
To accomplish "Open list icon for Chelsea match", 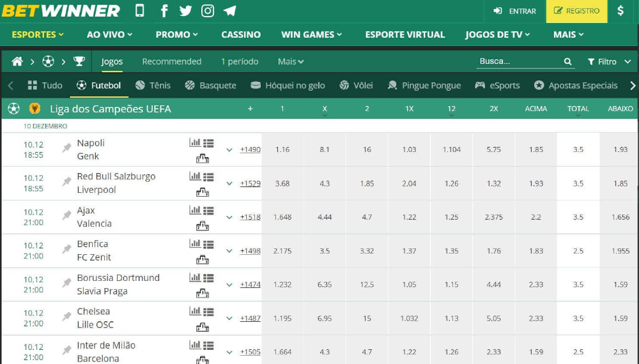I will 208,312.
